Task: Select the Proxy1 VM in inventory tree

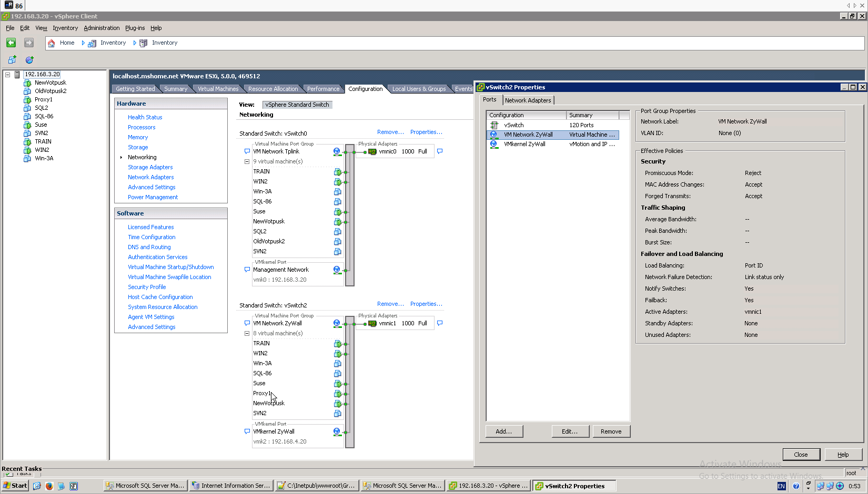Action: [x=43, y=99]
